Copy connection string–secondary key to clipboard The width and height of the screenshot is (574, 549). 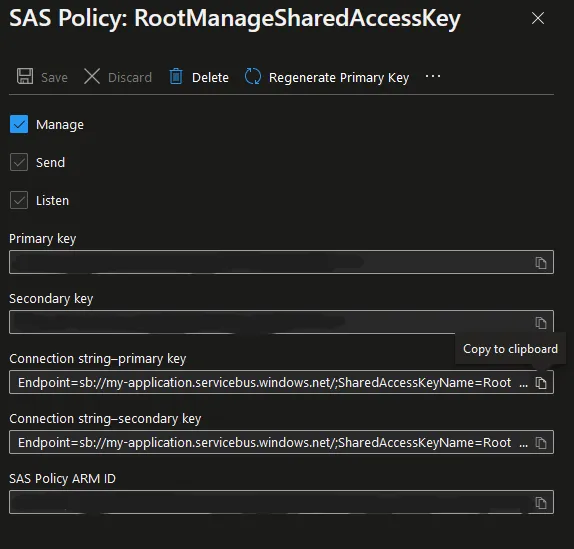click(x=541, y=442)
